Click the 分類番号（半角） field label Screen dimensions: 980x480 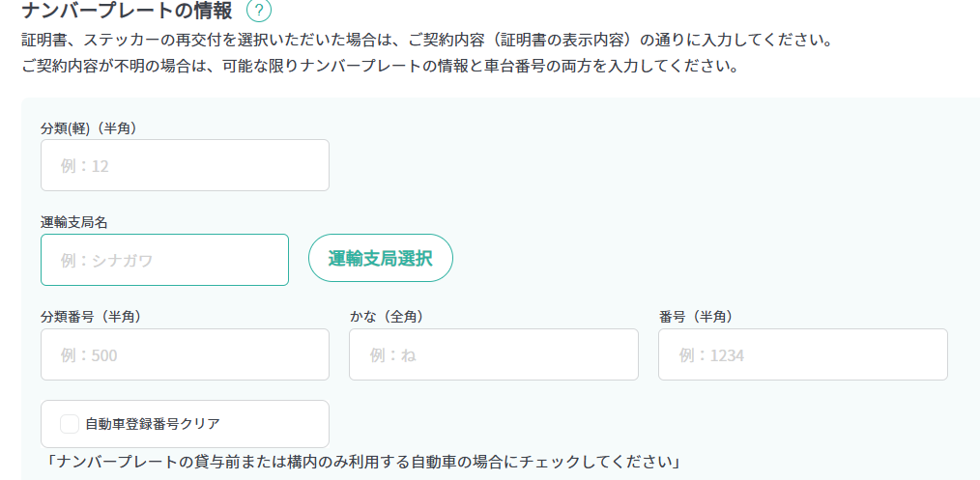tap(91, 317)
